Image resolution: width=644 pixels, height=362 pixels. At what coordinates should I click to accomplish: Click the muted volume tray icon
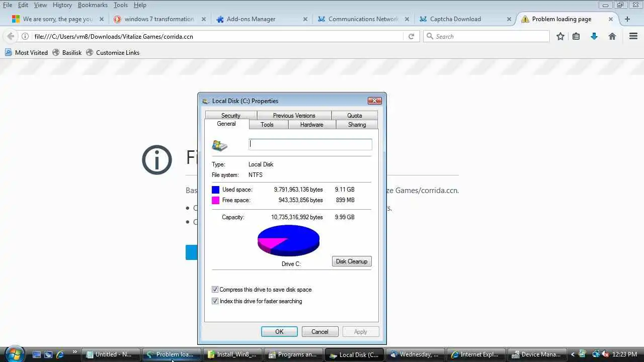pos(605,354)
